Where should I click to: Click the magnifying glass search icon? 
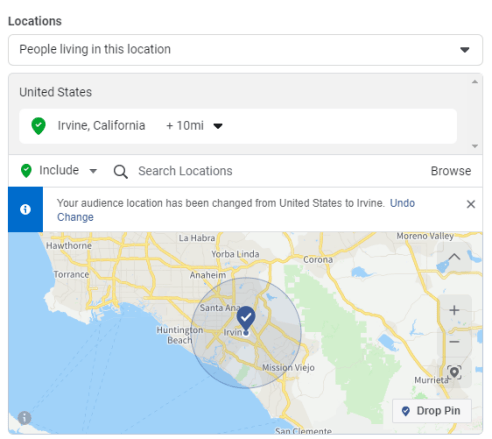coord(120,172)
